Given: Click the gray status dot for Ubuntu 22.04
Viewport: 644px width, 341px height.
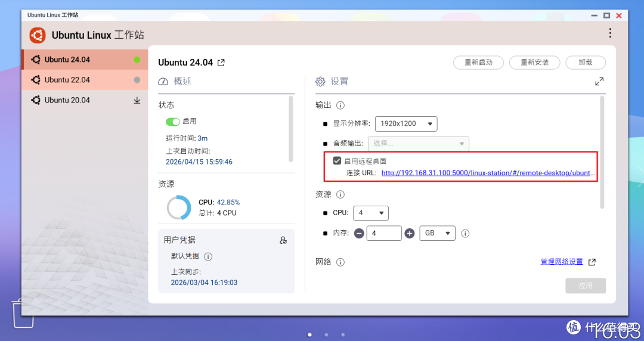Looking at the screenshot, I should tap(137, 80).
